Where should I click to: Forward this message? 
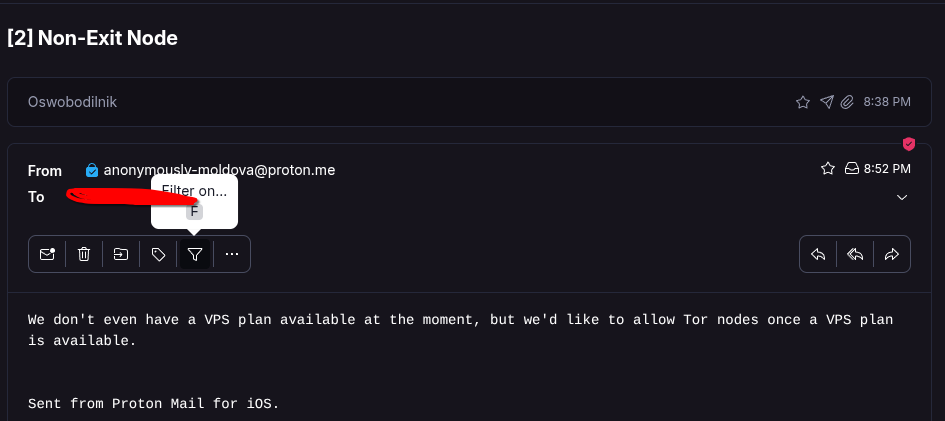point(892,254)
